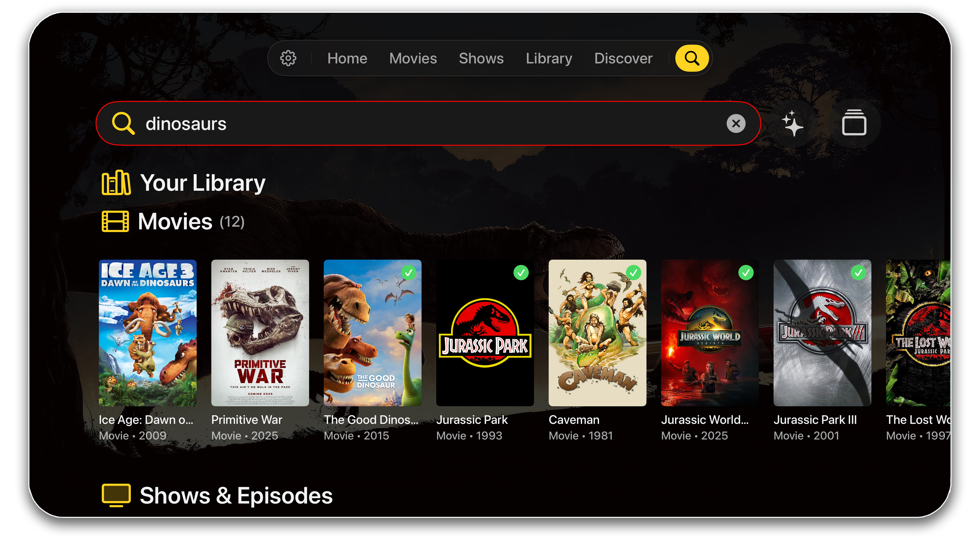Open the Shows & Episodes section heading
This screenshot has width=980, height=551.
coord(236,495)
